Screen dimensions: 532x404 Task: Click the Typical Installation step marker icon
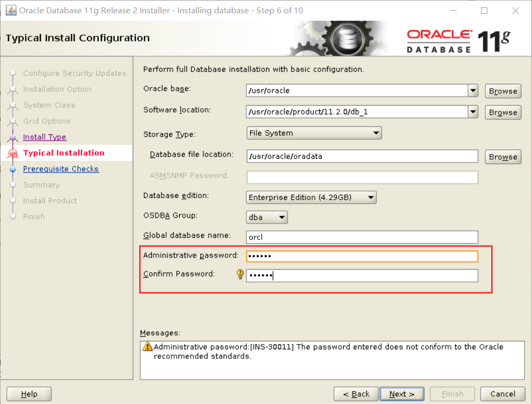pos(13,153)
